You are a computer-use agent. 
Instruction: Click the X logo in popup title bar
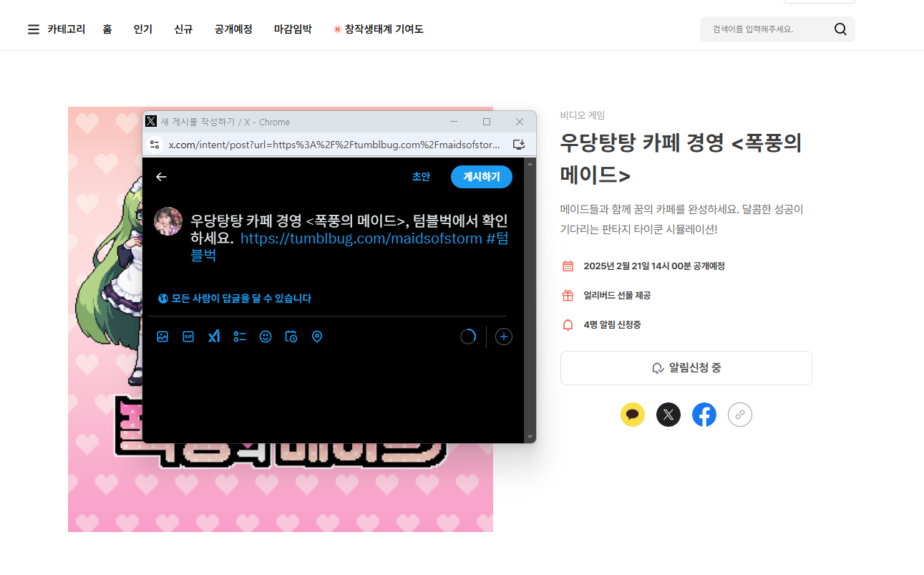(x=151, y=122)
